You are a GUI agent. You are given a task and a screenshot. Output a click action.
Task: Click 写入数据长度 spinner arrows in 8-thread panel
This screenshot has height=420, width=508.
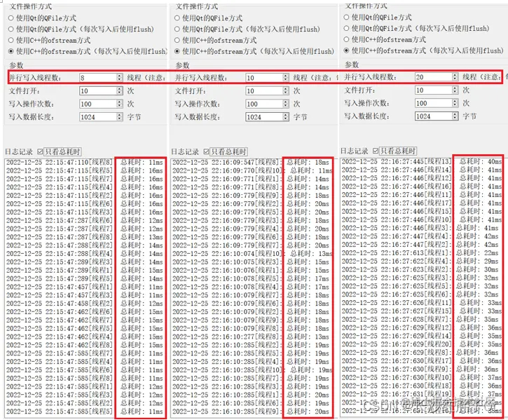coord(120,117)
